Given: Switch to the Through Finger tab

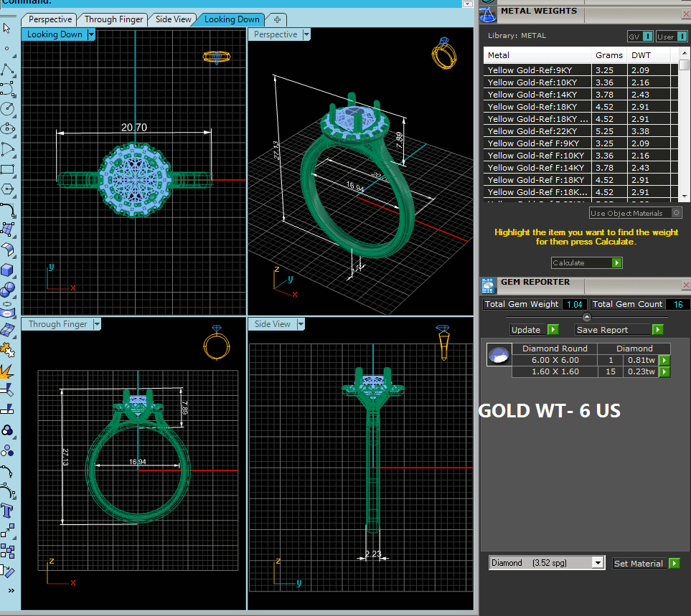Looking at the screenshot, I should click(x=114, y=19).
